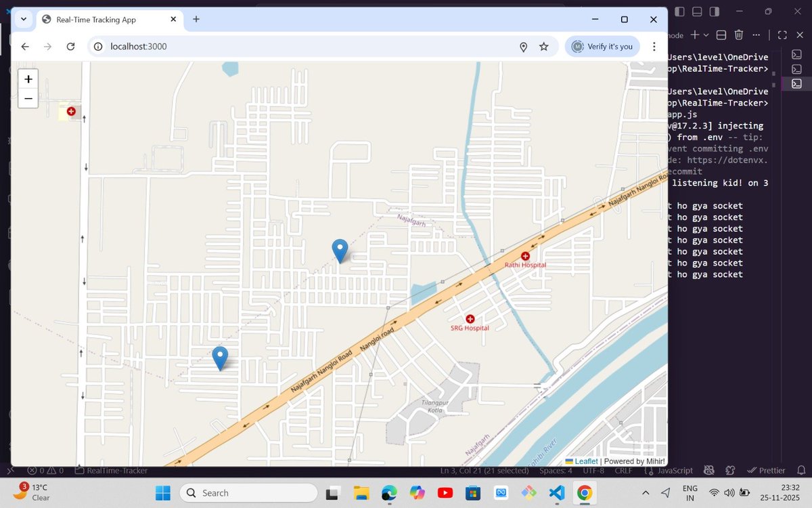This screenshot has height=508, width=812.
Task: Switch to third highlighted terminal
Action: click(x=796, y=83)
